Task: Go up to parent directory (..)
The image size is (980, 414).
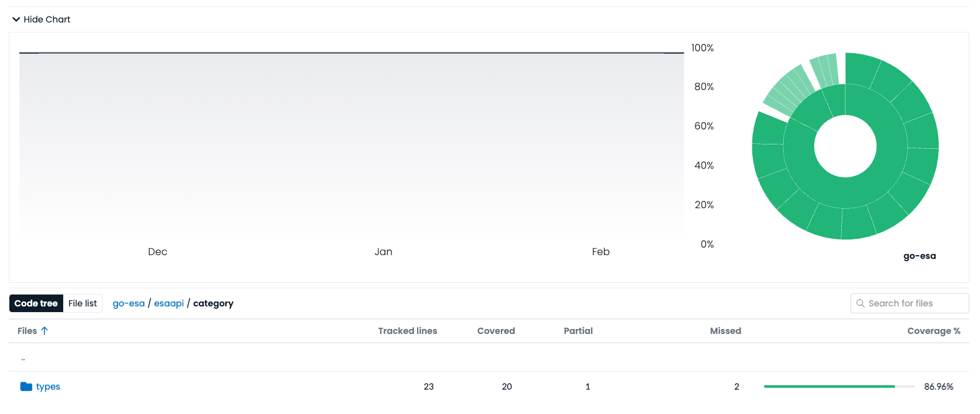Action: pos(23,358)
